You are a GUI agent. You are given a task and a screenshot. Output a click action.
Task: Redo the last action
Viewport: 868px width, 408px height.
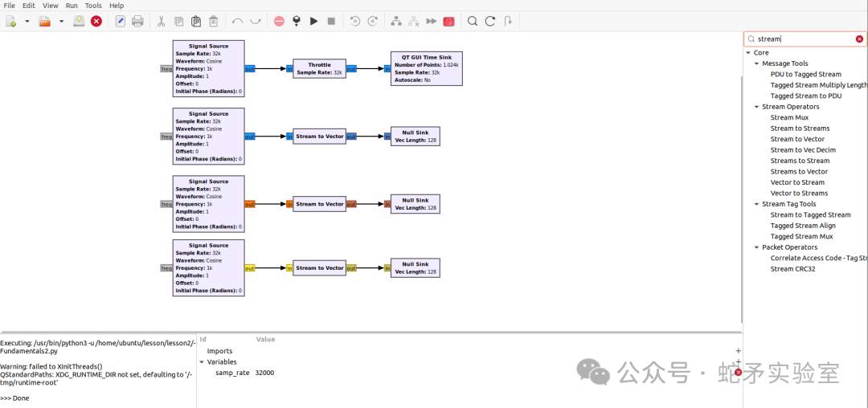click(256, 22)
